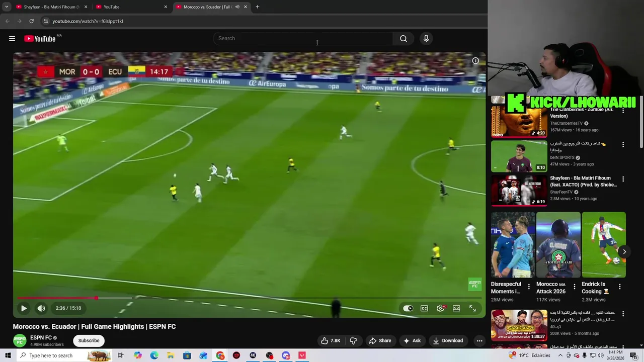The height and width of the screenshot is (362, 644).
Task: Subscribe to the ESPN FC channel
Action: [89, 340]
